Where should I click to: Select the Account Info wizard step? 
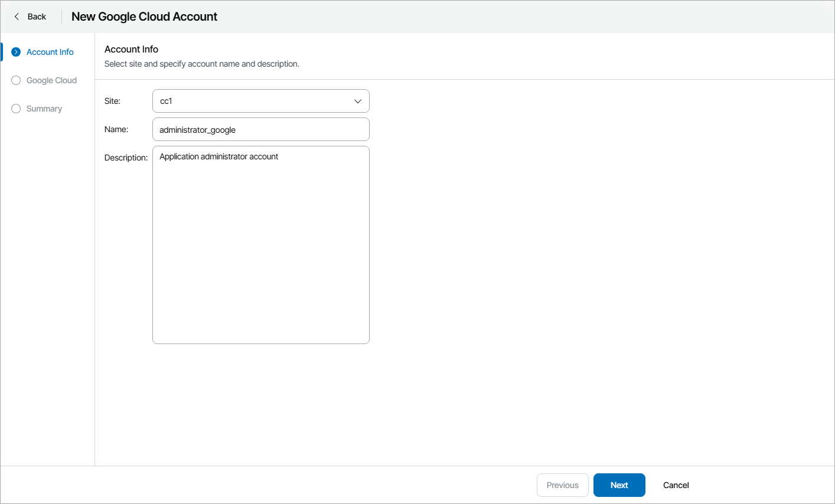tap(50, 51)
